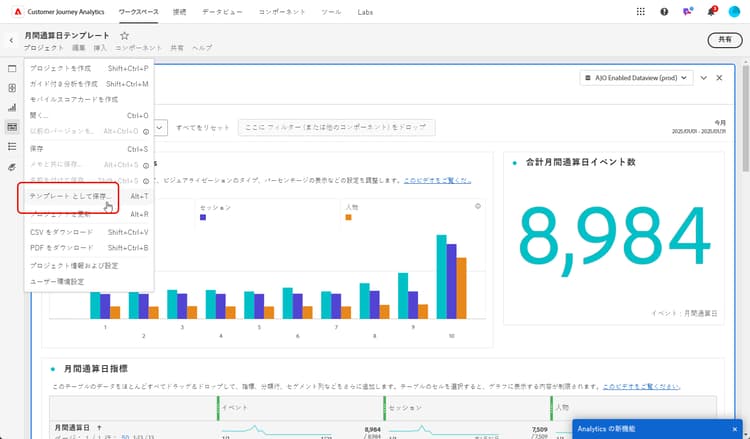
Task: Choose プロジェクトを作成 menu item
Action: click(x=89, y=68)
